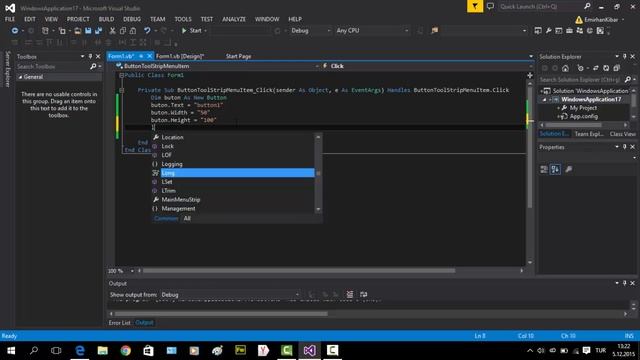Show All completions in IntelliSense
This screenshot has height=360, width=640.
tap(187, 218)
